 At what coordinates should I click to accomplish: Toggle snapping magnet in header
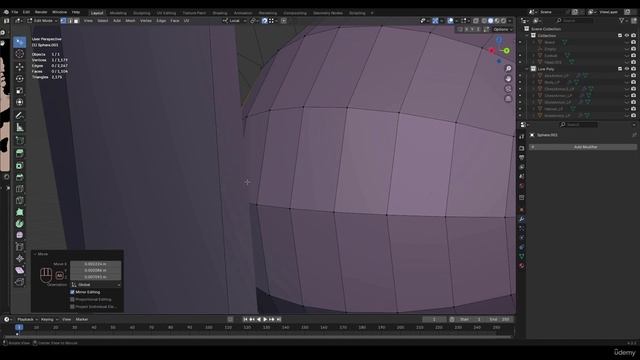point(264,20)
